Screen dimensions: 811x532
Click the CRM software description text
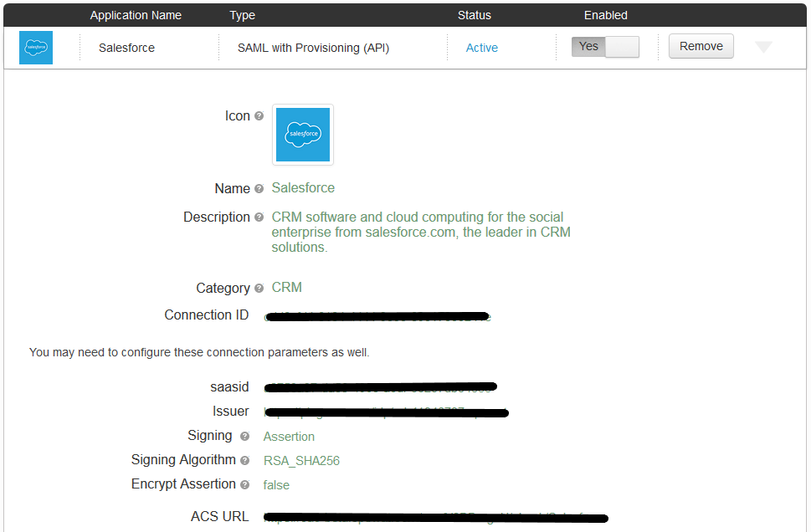point(421,233)
